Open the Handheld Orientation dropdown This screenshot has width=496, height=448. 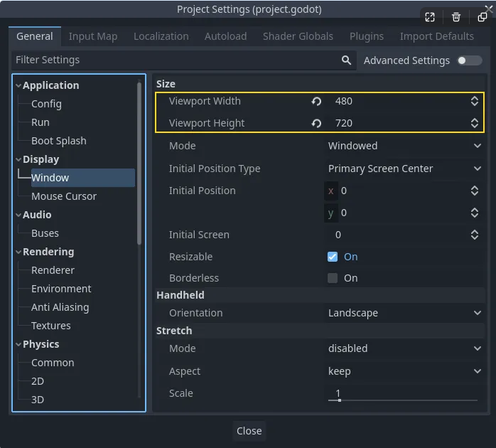point(404,313)
